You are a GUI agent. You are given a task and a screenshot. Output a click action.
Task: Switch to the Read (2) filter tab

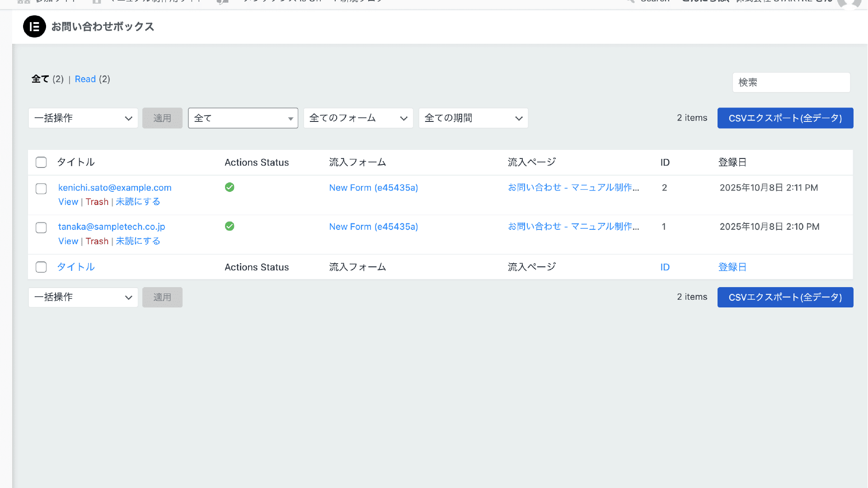(x=85, y=79)
